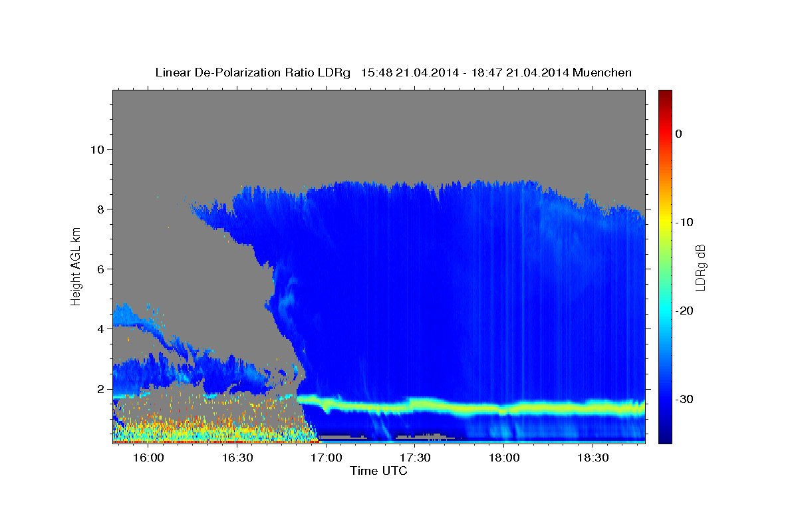
Task: Click the height tick label 8
Action: pyautogui.click(x=100, y=209)
